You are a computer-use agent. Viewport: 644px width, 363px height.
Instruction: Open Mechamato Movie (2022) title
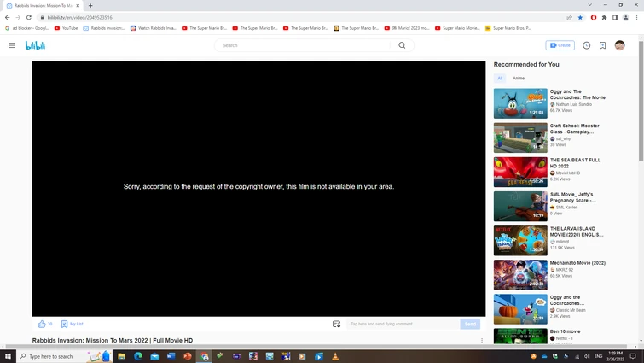[577, 263]
